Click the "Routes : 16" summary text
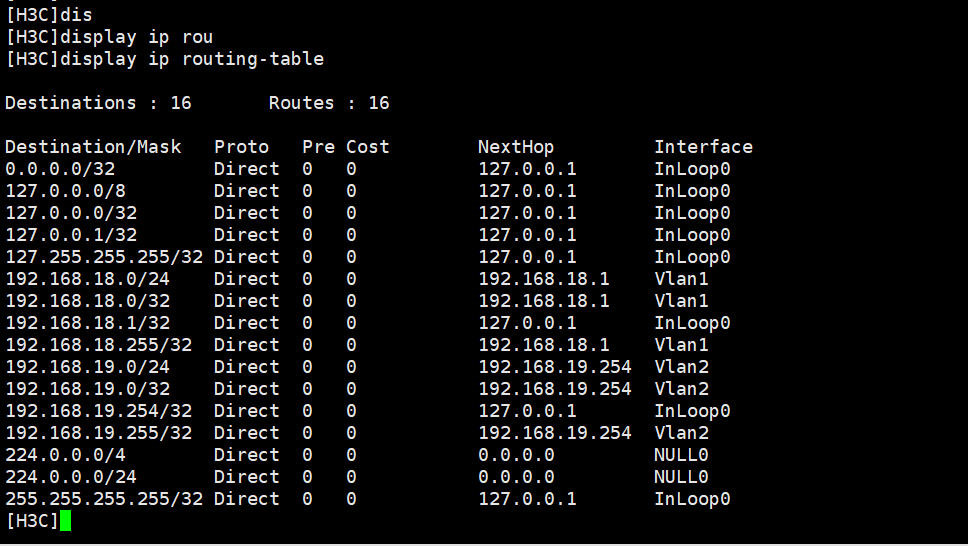This screenshot has height=546, width=968. [329, 103]
